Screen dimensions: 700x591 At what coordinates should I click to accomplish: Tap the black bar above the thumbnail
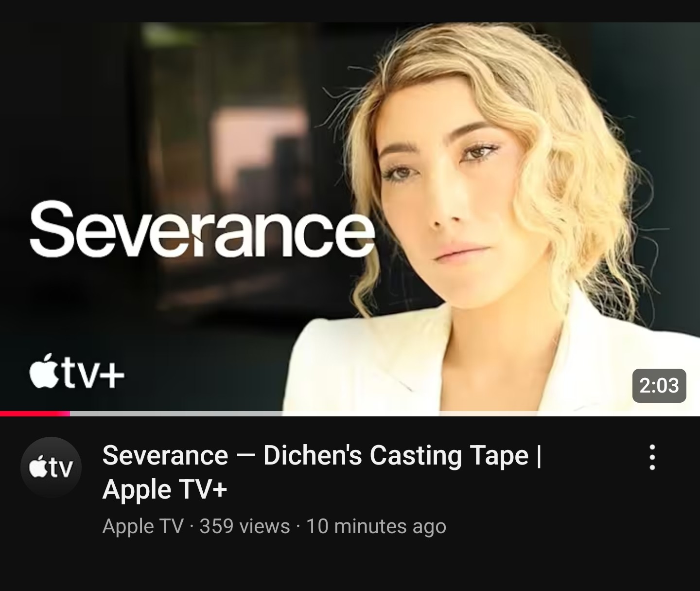click(350, 11)
